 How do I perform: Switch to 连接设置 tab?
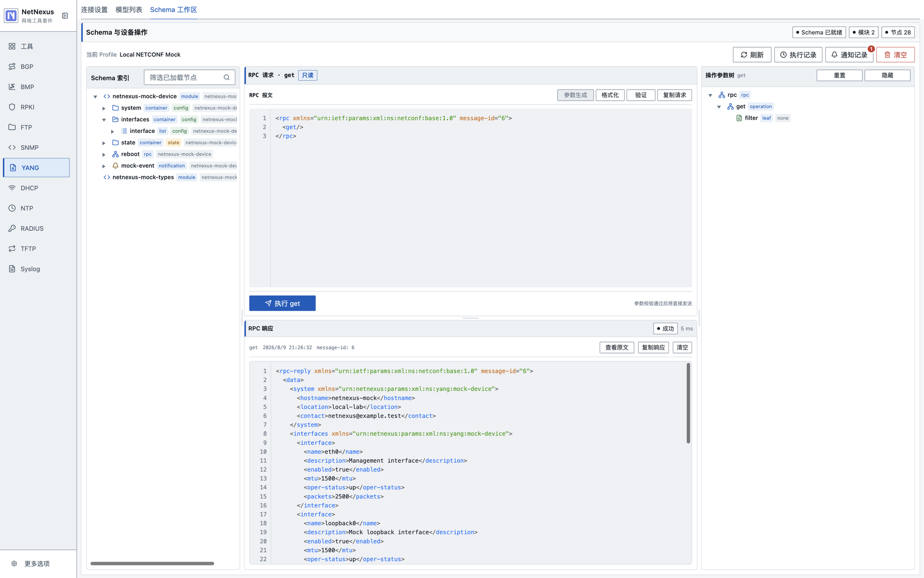pos(94,10)
